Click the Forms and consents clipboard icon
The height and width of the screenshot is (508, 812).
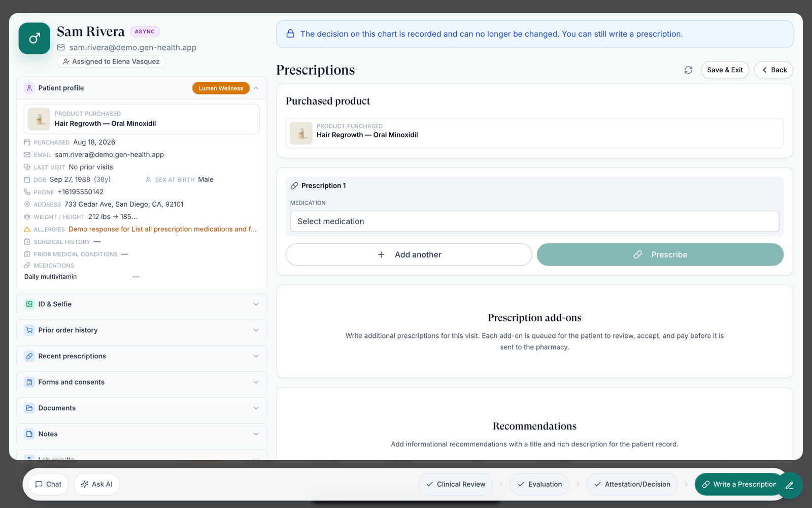coord(29,382)
